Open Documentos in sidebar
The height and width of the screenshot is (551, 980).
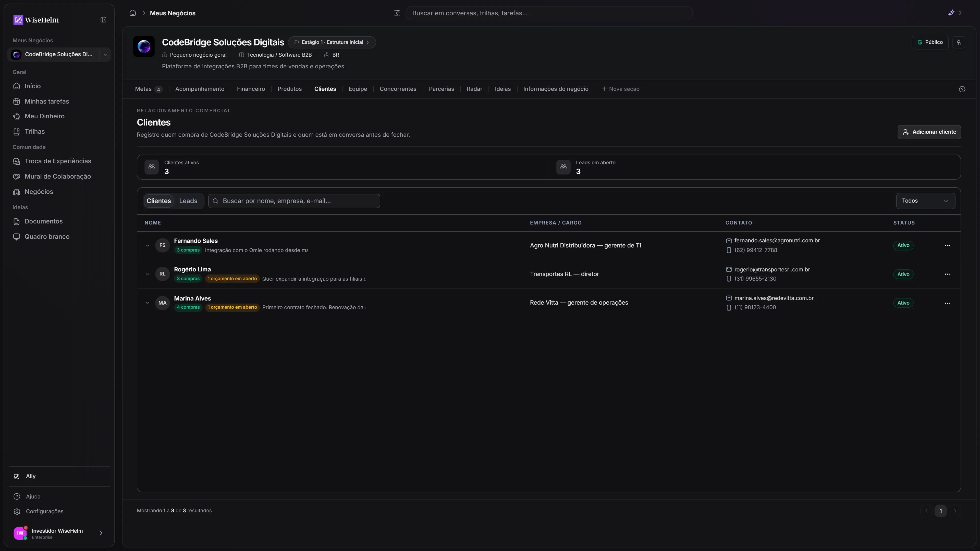tap(59, 221)
